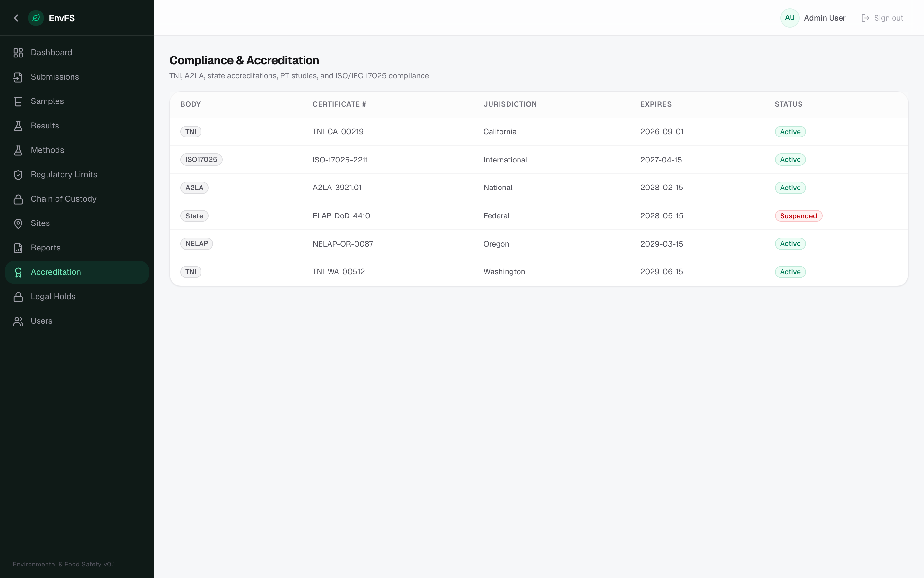Screen dimensions: 924x578
Task: Click the Accreditation award ribbon icon
Action: point(18,273)
